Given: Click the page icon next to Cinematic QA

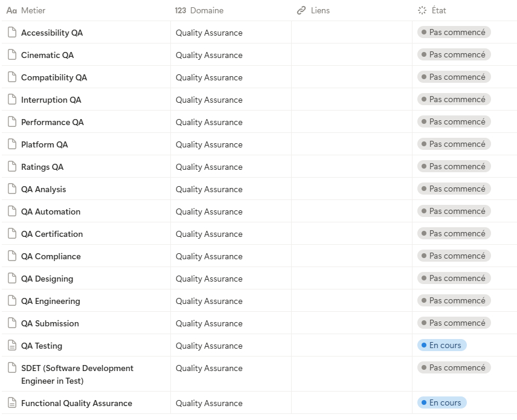Looking at the screenshot, I should pos(11,55).
